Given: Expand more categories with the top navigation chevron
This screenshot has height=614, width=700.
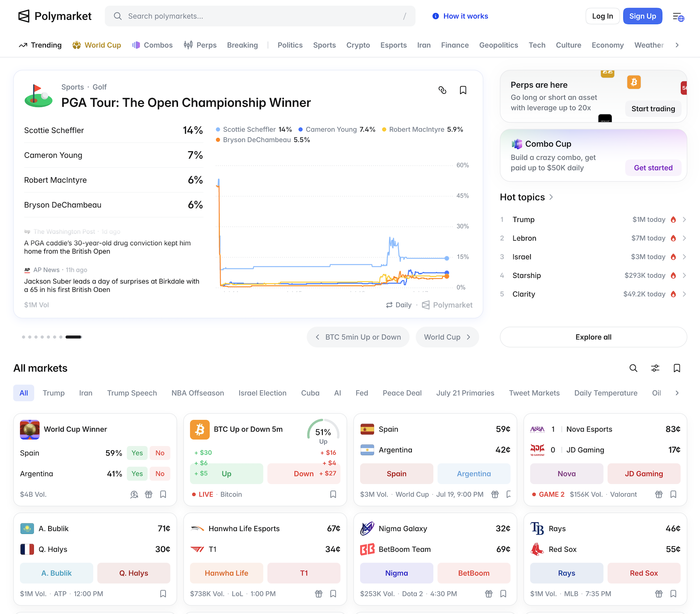Looking at the screenshot, I should coord(677,45).
